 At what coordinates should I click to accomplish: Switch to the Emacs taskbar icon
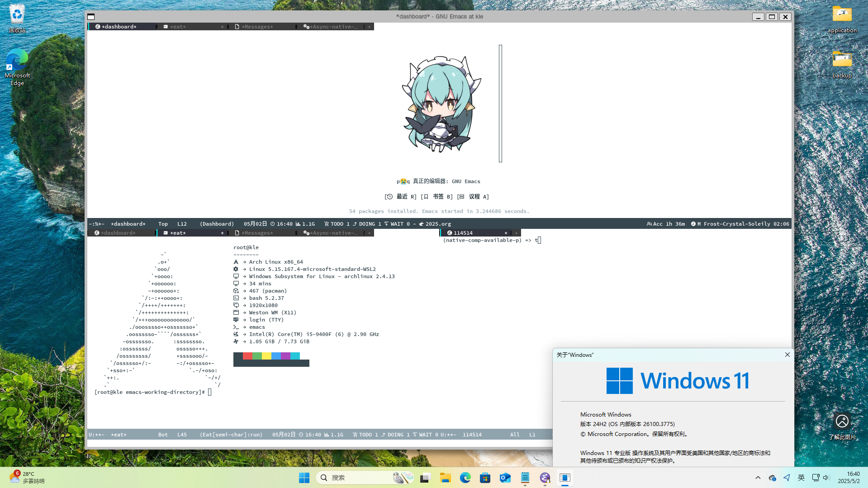(x=545, y=478)
